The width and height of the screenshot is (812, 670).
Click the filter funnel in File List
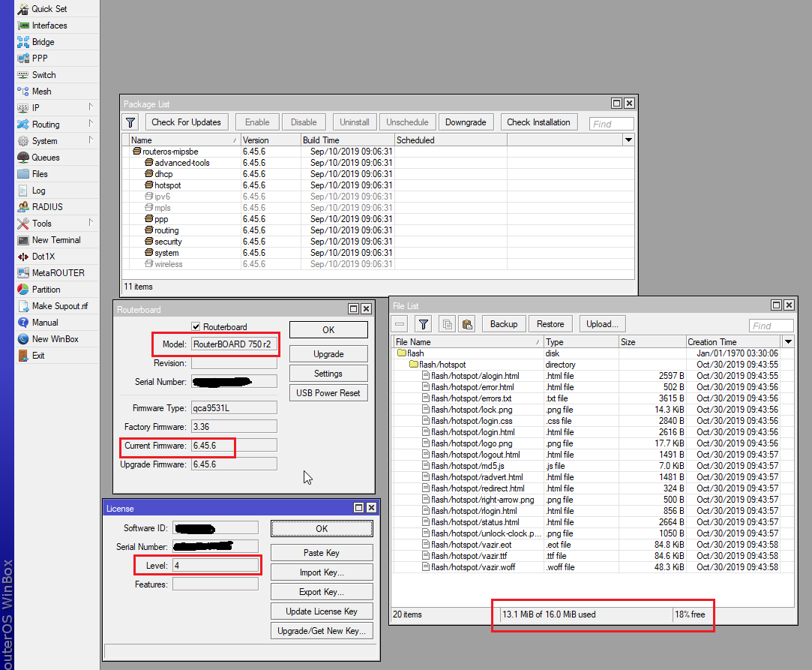(x=424, y=324)
